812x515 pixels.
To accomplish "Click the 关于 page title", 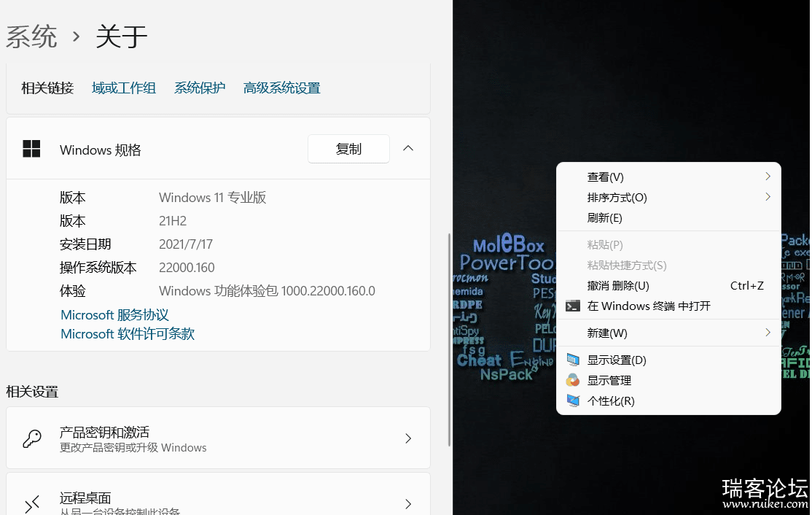I will [121, 36].
